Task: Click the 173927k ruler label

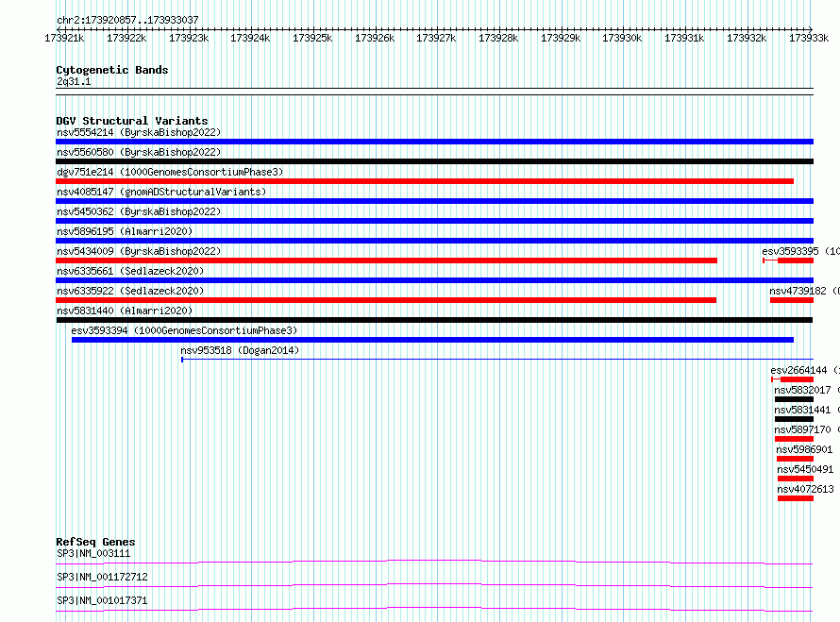Action: (436, 38)
